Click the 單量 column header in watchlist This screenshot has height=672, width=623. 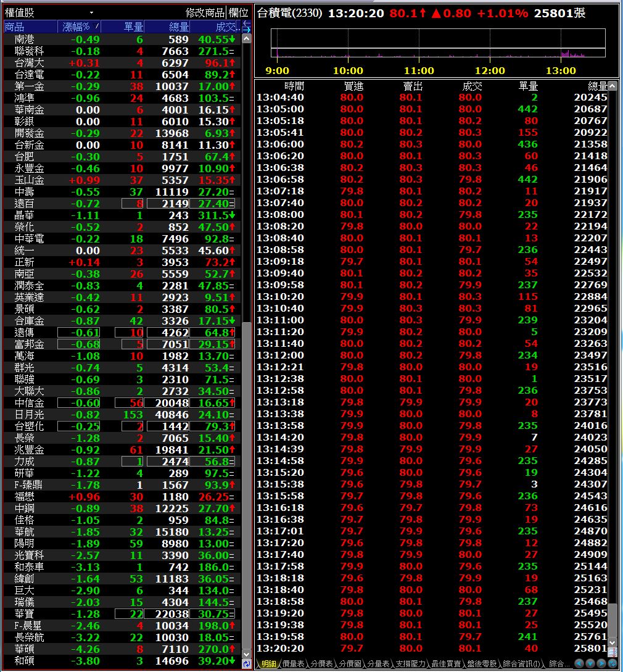tap(123, 27)
